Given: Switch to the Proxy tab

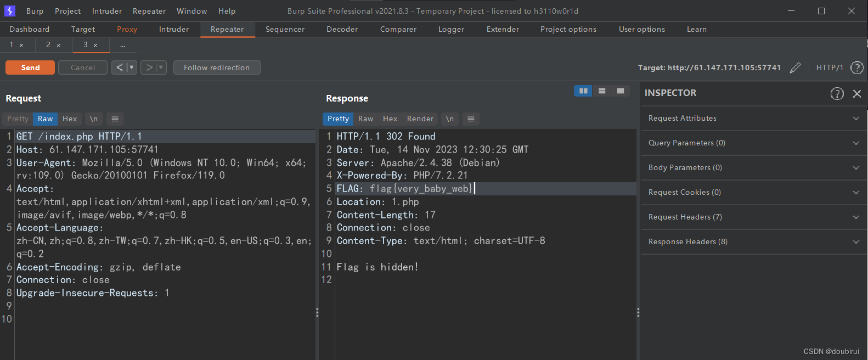Looking at the screenshot, I should tap(127, 30).
